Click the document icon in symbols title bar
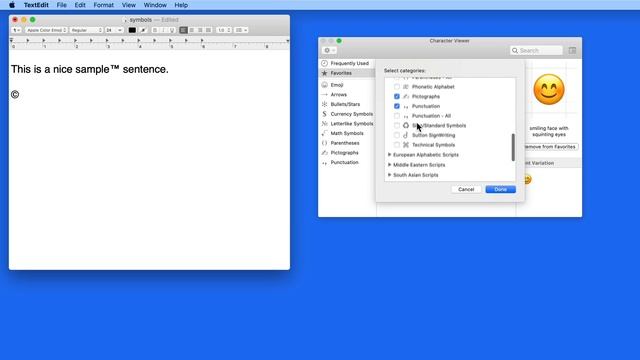This screenshot has height=360, width=640. pos(126,20)
